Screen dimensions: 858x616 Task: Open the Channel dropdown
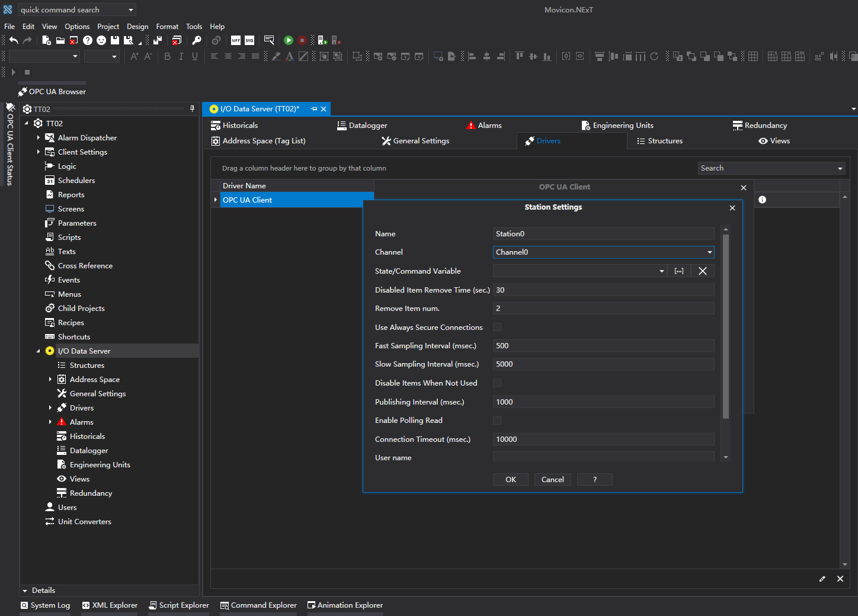(709, 252)
